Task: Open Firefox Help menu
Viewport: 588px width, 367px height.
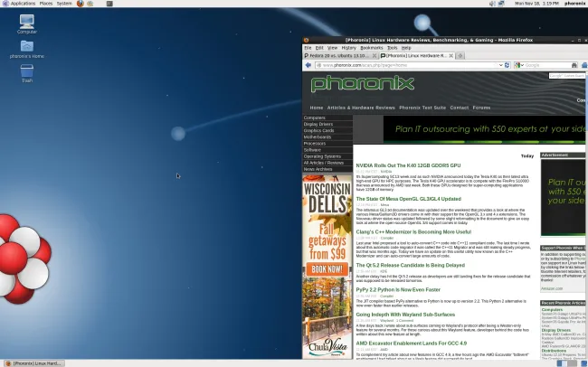Action: point(406,48)
